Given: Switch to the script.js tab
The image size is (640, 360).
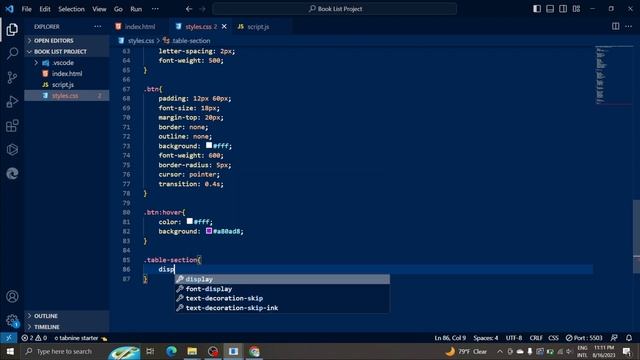Looking at the screenshot, I should point(258,27).
